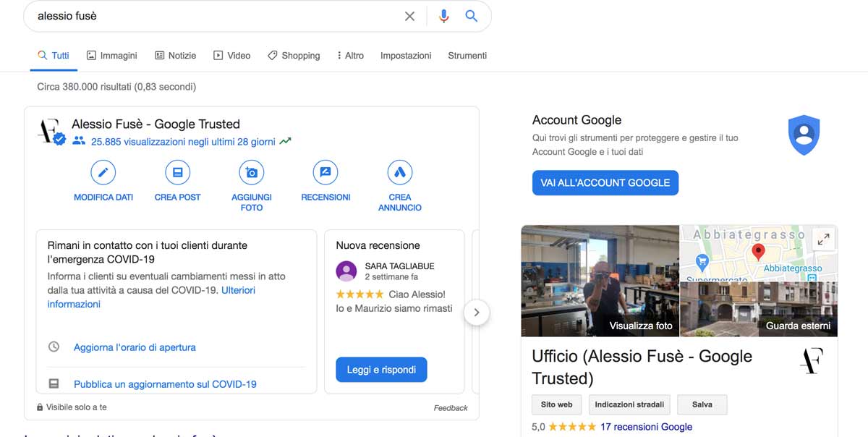Viewport: 868px width, 437px height.
Task: Click the VAI ALL'ACCOUNT GOOGLE button
Action: click(605, 182)
